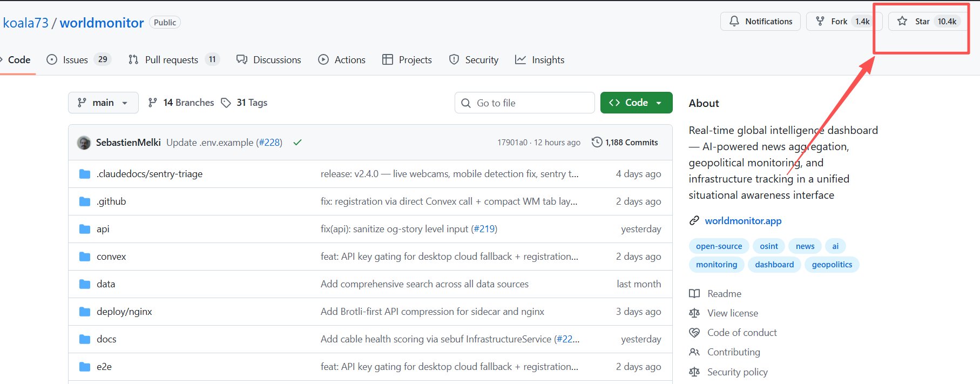The width and height of the screenshot is (980, 384).
Task: Open commit history clock icon
Action: [x=597, y=142]
